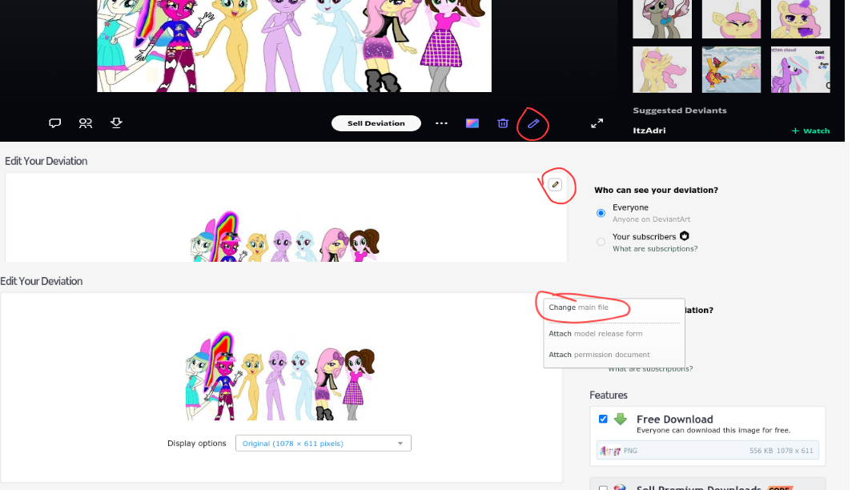
Task: Open the yellow pegasus pink mane thumbnail
Action: click(x=662, y=69)
